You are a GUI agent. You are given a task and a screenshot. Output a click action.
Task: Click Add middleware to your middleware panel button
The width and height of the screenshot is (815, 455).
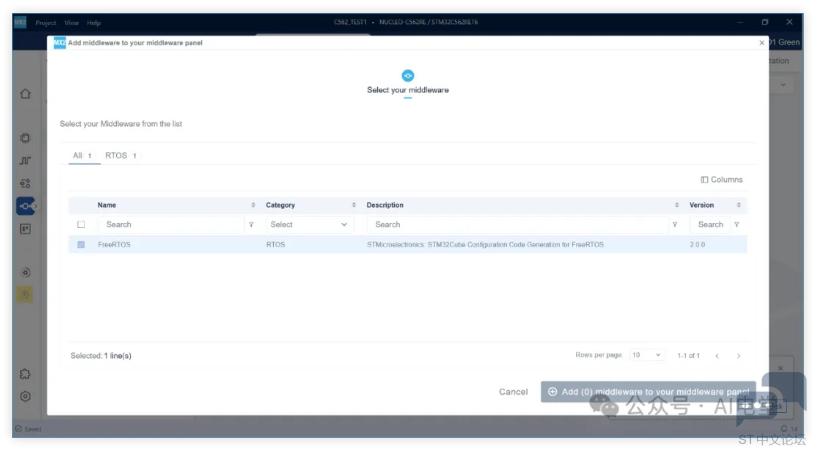[x=647, y=392]
